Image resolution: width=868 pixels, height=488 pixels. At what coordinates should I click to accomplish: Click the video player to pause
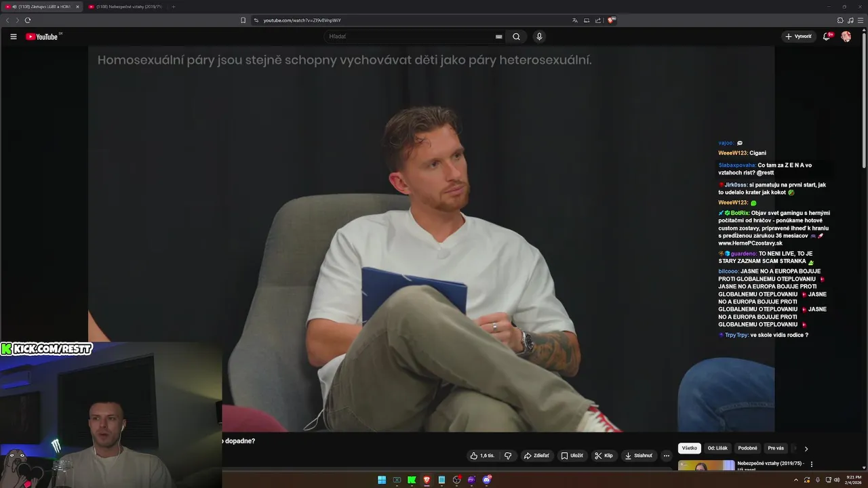pyautogui.click(x=431, y=239)
